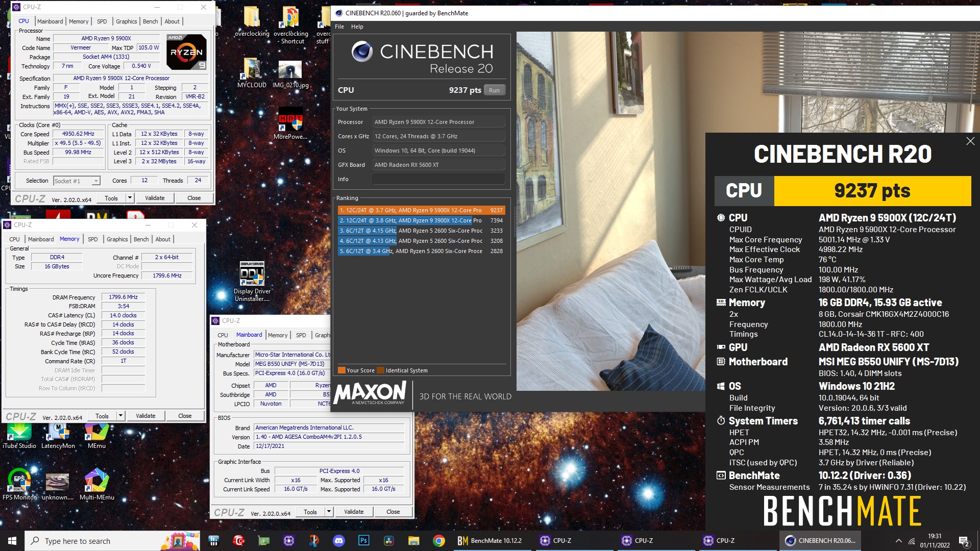Launch Display Driver Uninstaller icon
980x551 pixels.
click(252, 281)
